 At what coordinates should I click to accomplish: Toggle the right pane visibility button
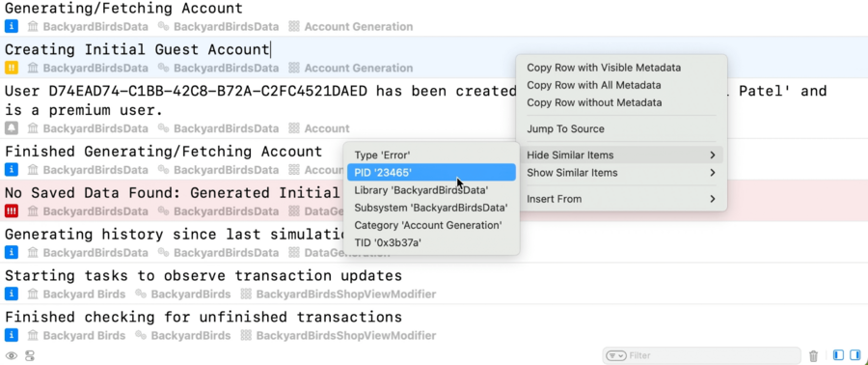click(855, 355)
